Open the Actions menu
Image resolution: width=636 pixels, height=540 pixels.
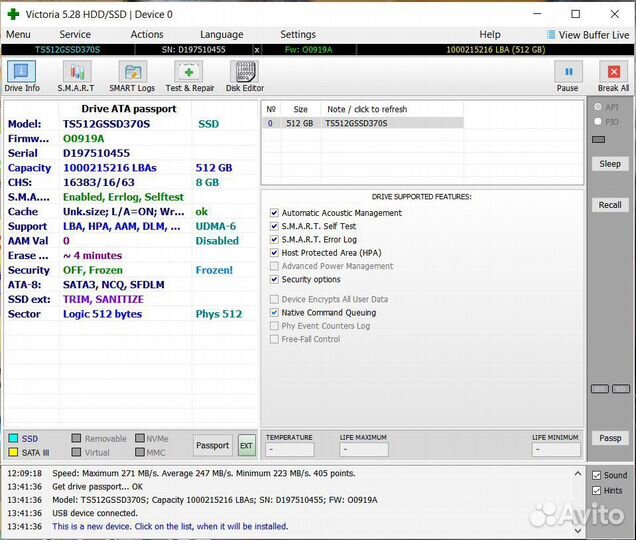point(147,34)
